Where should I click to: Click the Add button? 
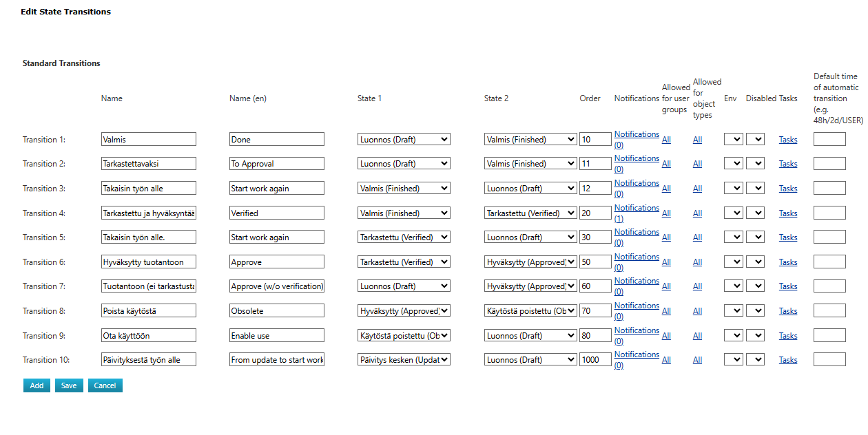pyautogui.click(x=37, y=385)
